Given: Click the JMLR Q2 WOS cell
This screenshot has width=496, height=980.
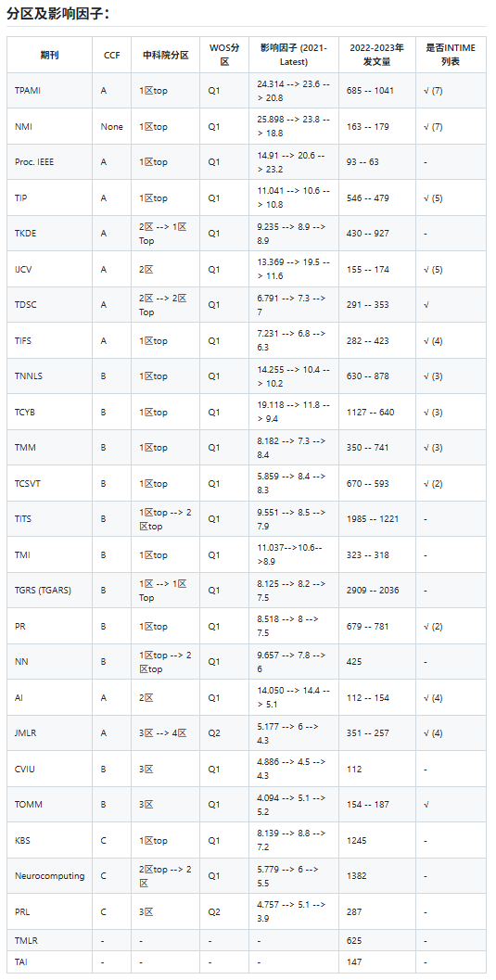Looking at the screenshot, I should [225, 733].
